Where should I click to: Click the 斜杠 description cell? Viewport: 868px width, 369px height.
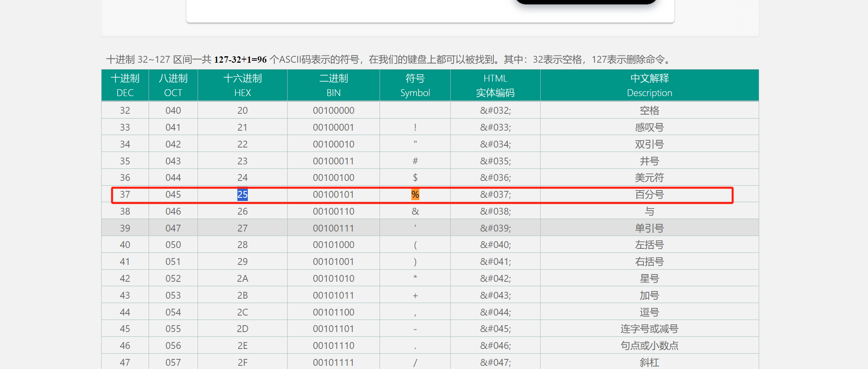(x=649, y=362)
